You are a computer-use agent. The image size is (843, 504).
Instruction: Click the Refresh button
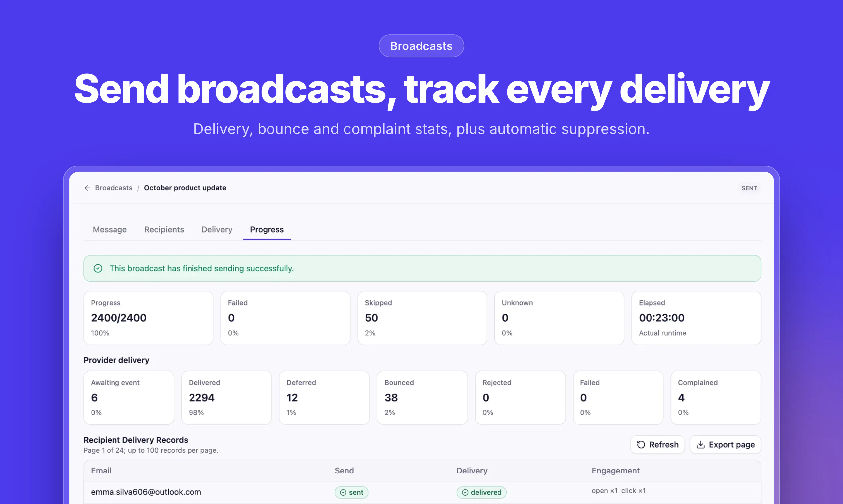click(657, 445)
